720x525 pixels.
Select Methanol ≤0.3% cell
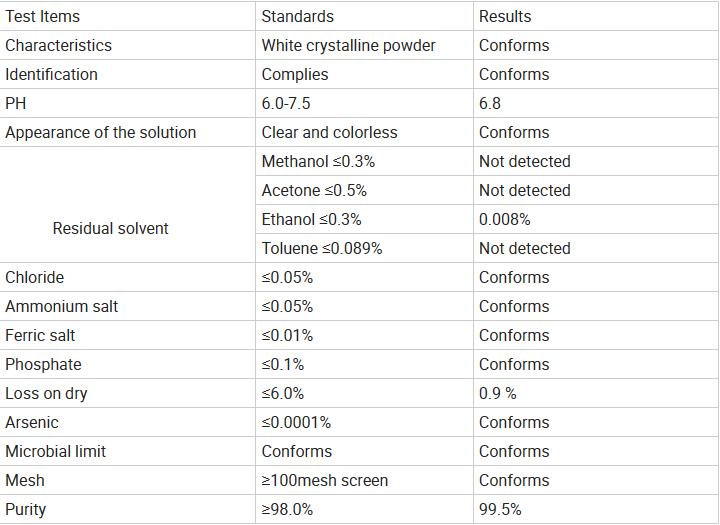pos(365,161)
